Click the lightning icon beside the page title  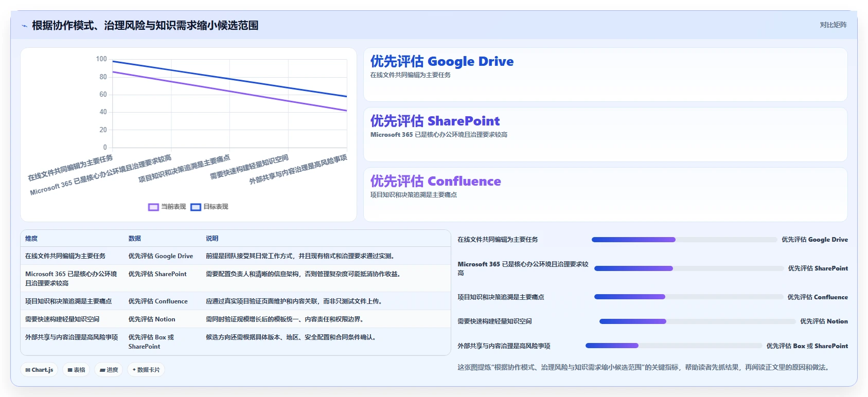(24, 26)
